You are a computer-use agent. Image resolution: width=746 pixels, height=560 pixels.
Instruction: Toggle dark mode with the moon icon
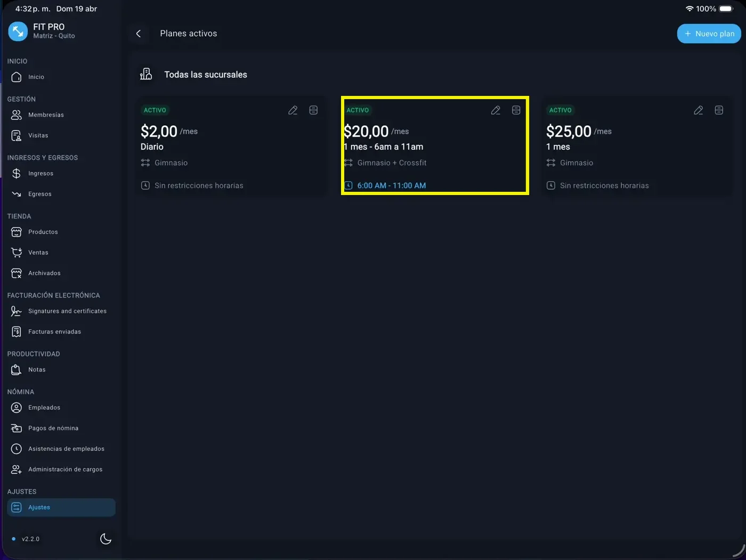coord(106,539)
